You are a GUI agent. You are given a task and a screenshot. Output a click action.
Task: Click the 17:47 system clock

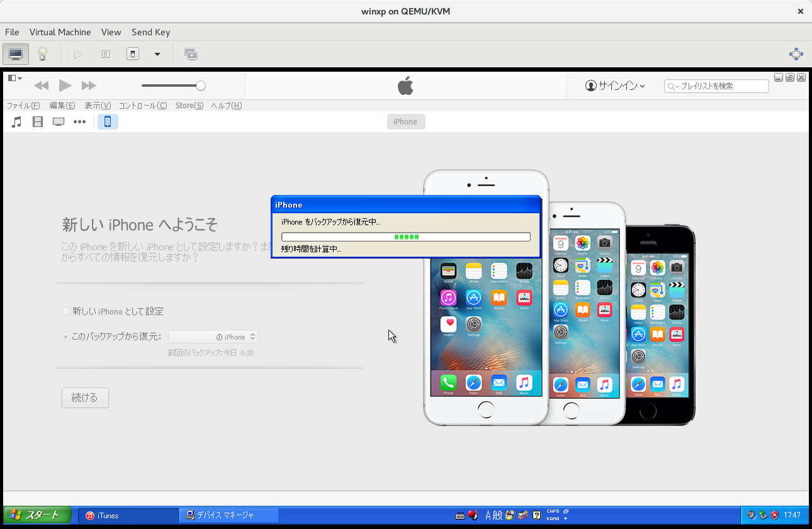coord(792,515)
